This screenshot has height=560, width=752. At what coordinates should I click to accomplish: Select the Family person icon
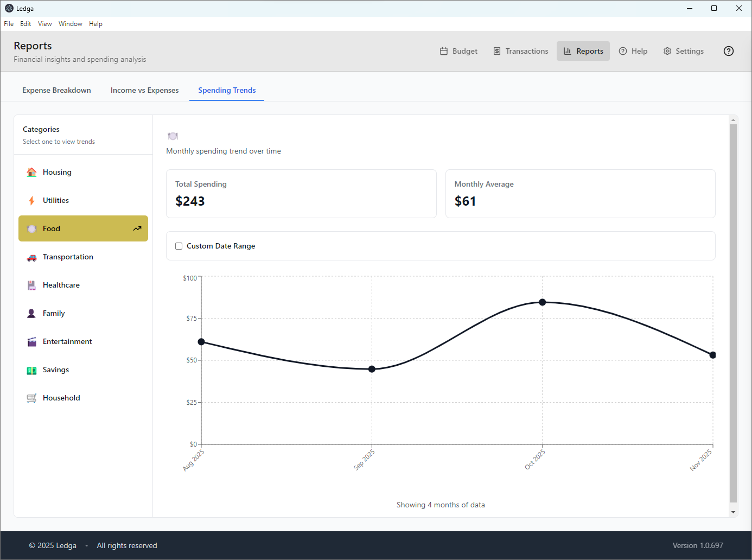(x=31, y=313)
